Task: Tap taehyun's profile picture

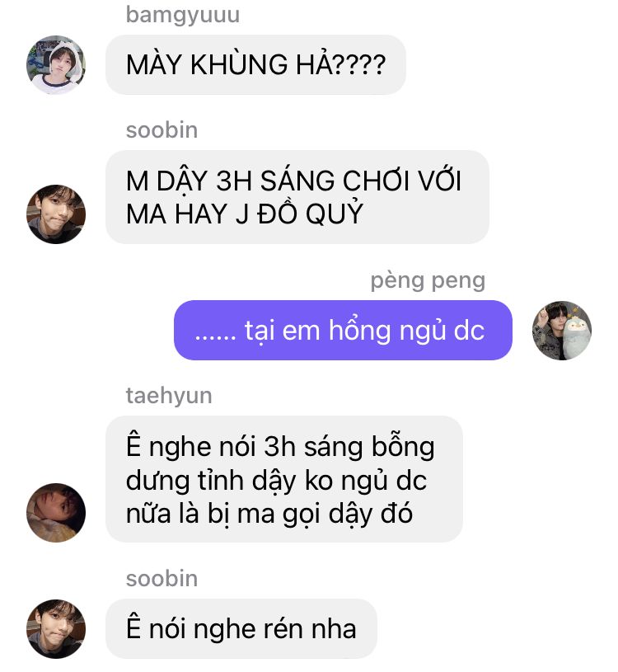Action: (56, 513)
